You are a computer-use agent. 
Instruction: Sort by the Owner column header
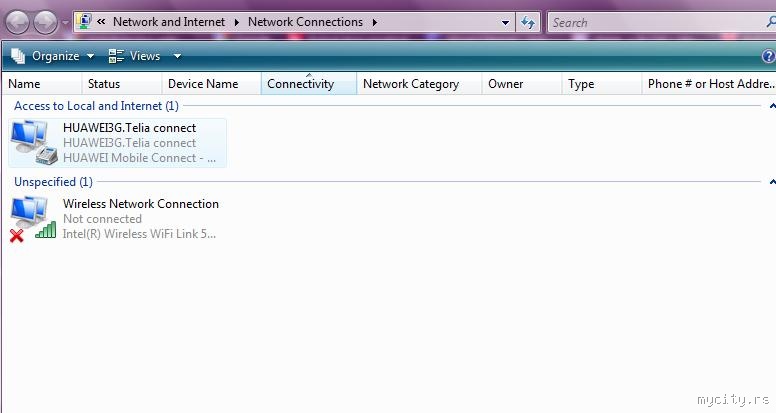(x=522, y=84)
